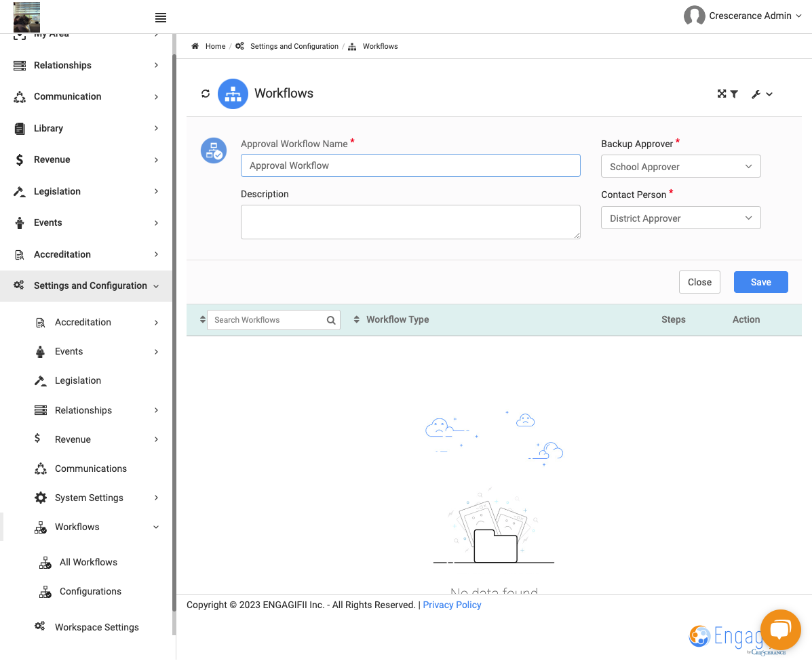This screenshot has height=661, width=812.
Task: Click the sort arrows left of search box
Action: click(x=202, y=320)
